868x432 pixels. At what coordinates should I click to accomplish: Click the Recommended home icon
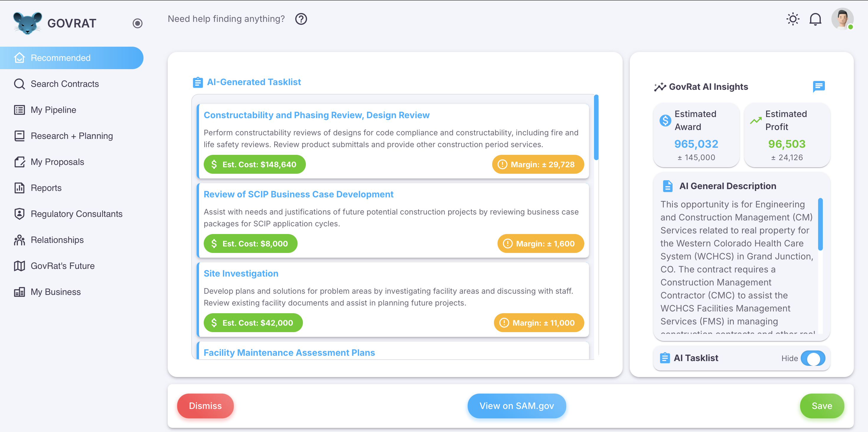click(x=19, y=58)
